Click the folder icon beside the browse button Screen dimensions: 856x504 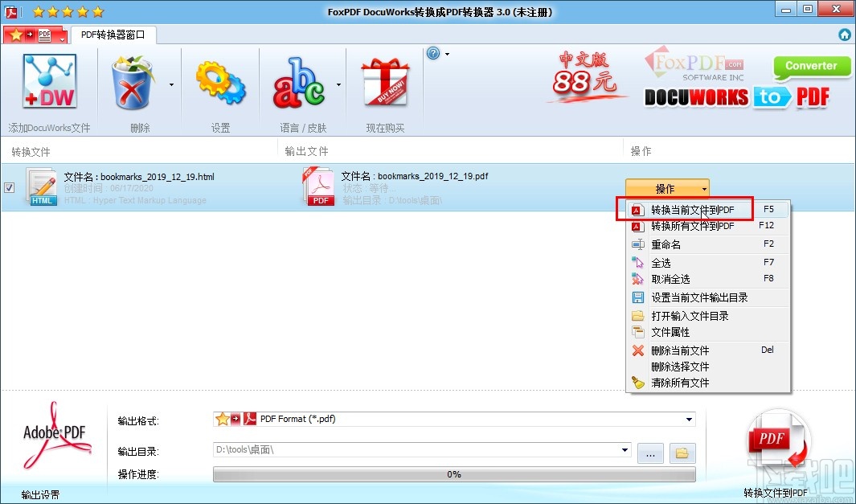tap(682, 453)
